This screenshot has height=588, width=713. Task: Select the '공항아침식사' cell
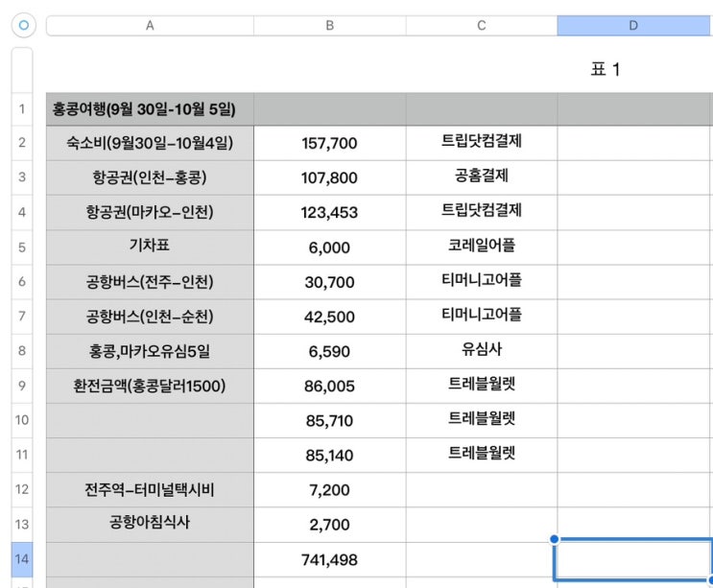coord(150,525)
